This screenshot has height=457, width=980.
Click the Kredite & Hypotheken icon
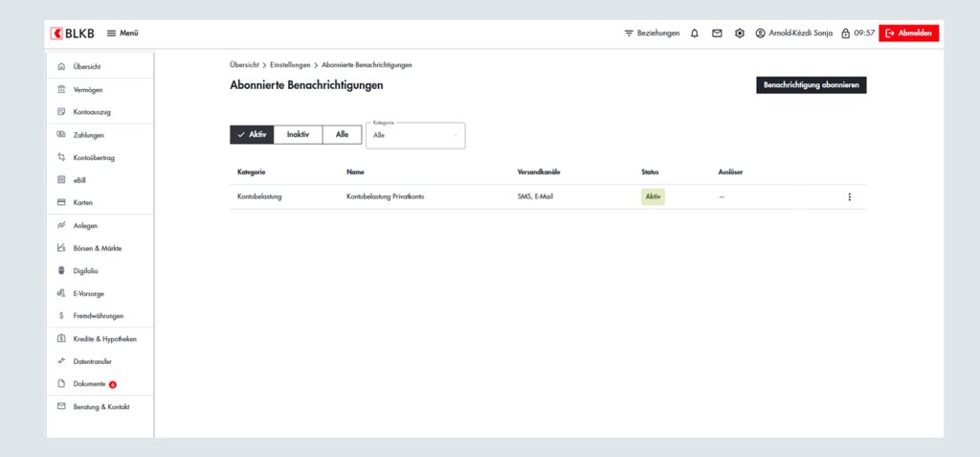tap(61, 339)
